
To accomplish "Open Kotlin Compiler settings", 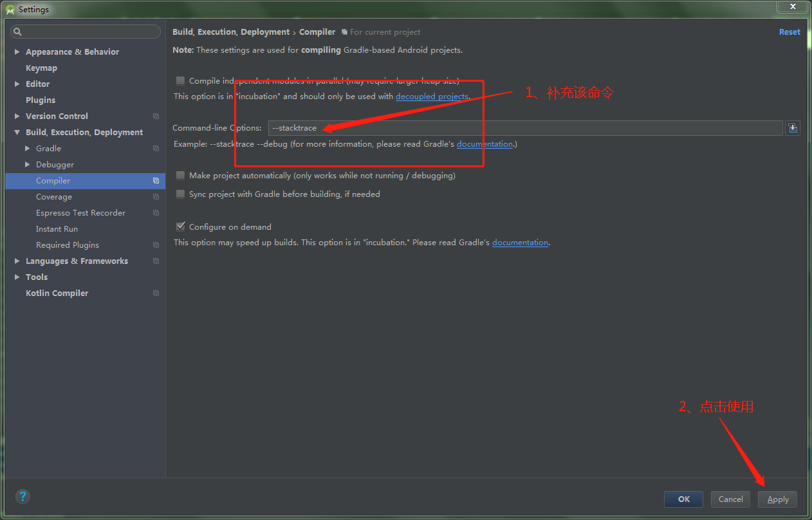I will tap(57, 293).
